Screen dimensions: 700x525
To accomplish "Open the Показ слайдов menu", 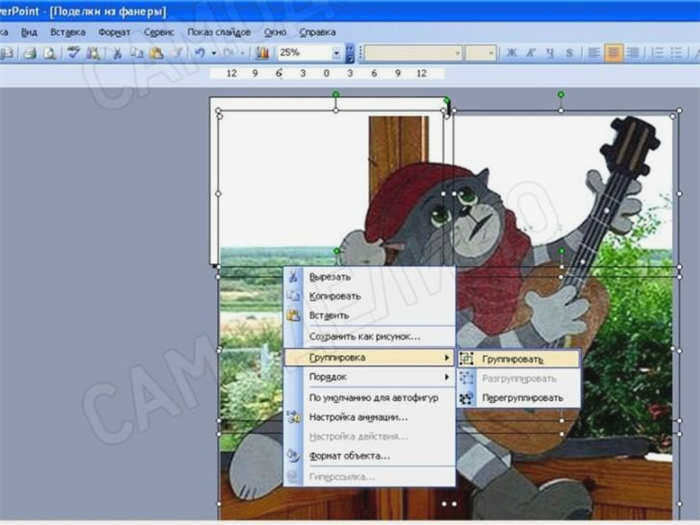I will pyautogui.click(x=219, y=32).
